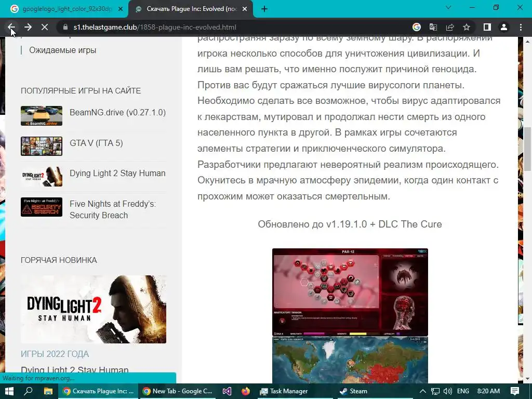The image size is (532, 399).
Task: Open the volume speaker icon in tray
Action: click(447, 391)
